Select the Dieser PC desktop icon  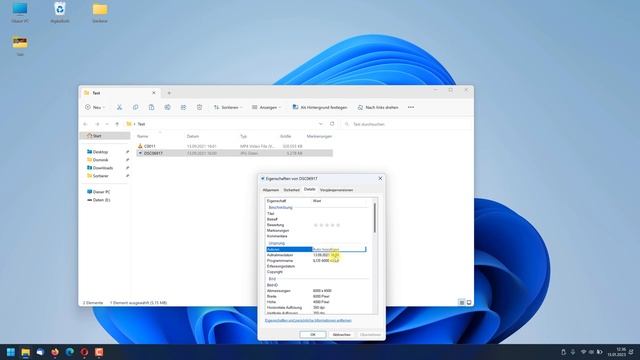[20, 12]
